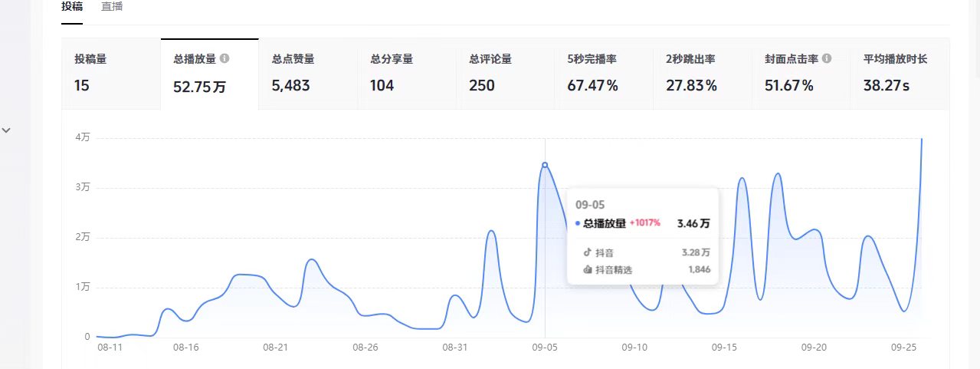The image size is (980, 369).
Task: Select the 总评论量 metric card
Action: click(x=506, y=74)
